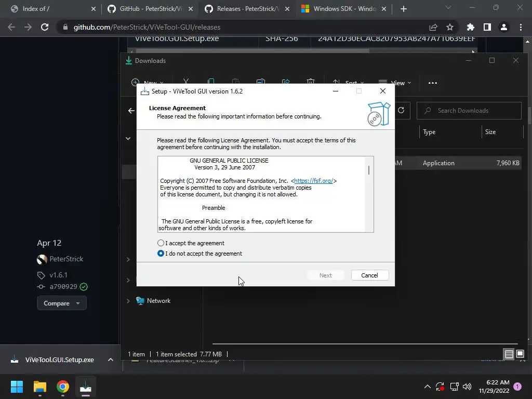
Task: Sort by Type column header
Action: click(x=429, y=132)
